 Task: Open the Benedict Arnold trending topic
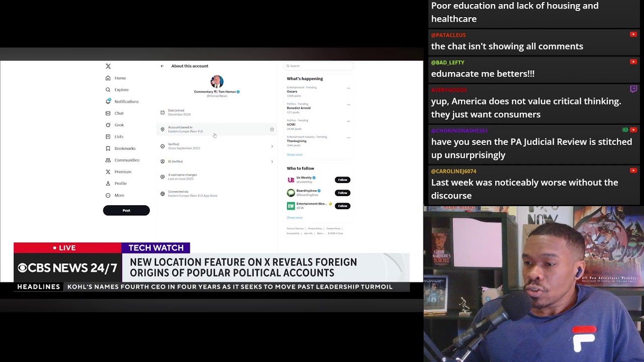299,108
